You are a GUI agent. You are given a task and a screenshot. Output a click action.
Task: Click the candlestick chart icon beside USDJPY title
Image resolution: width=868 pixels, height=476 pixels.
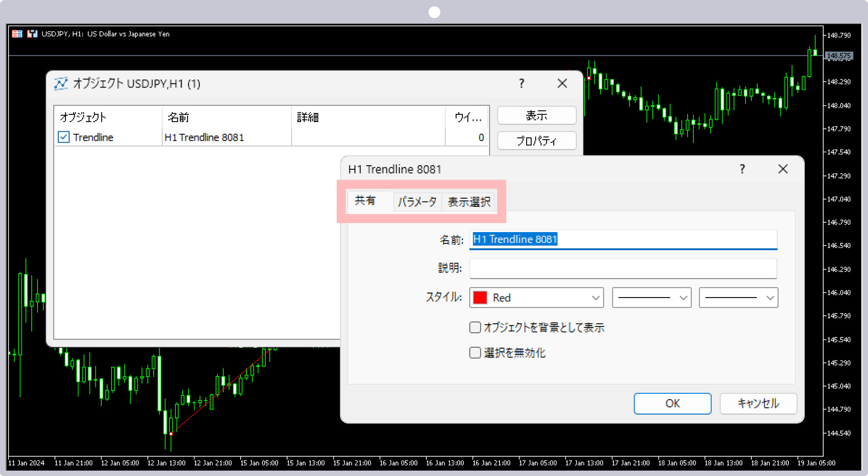[x=32, y=34]
